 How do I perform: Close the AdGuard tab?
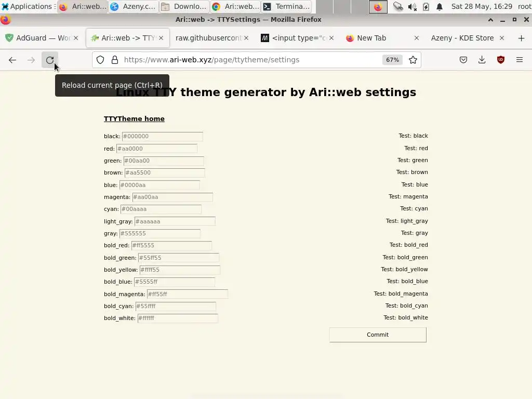coord(76,38)
